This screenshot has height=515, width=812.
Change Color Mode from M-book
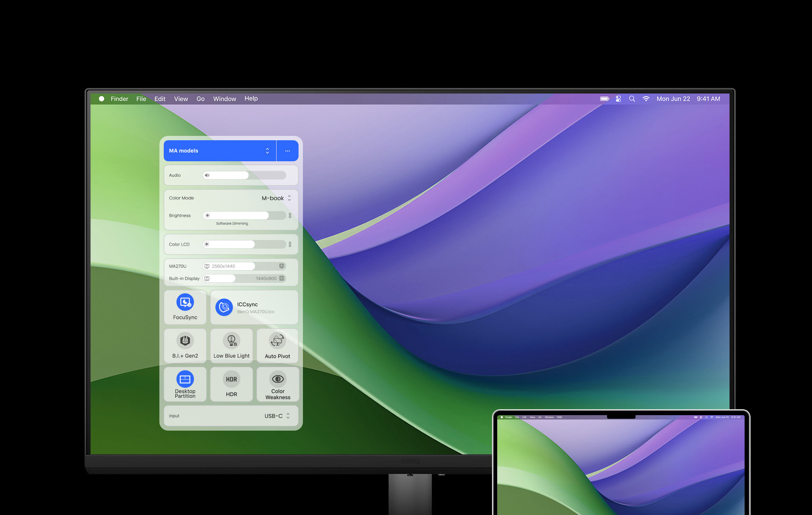[276, 198]
